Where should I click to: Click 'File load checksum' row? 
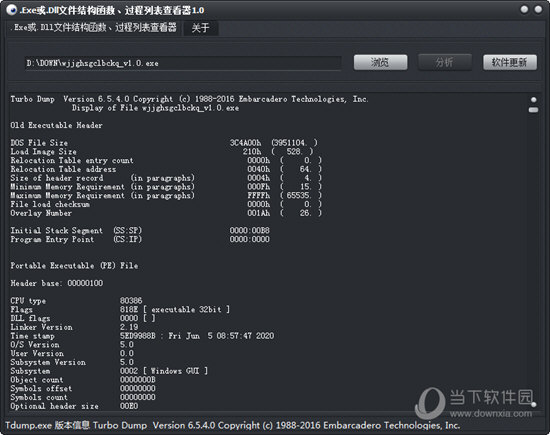pyautogui.click(x=166, y=204)
